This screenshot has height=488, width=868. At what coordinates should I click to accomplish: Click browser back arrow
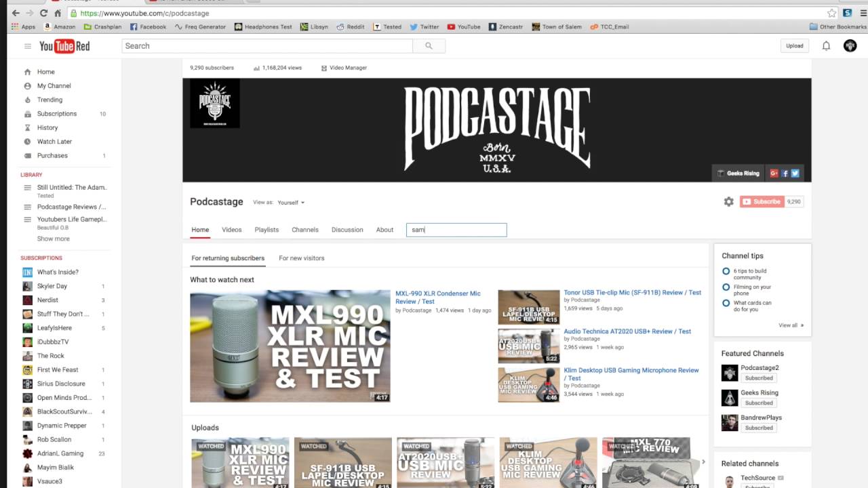[14, 13]
